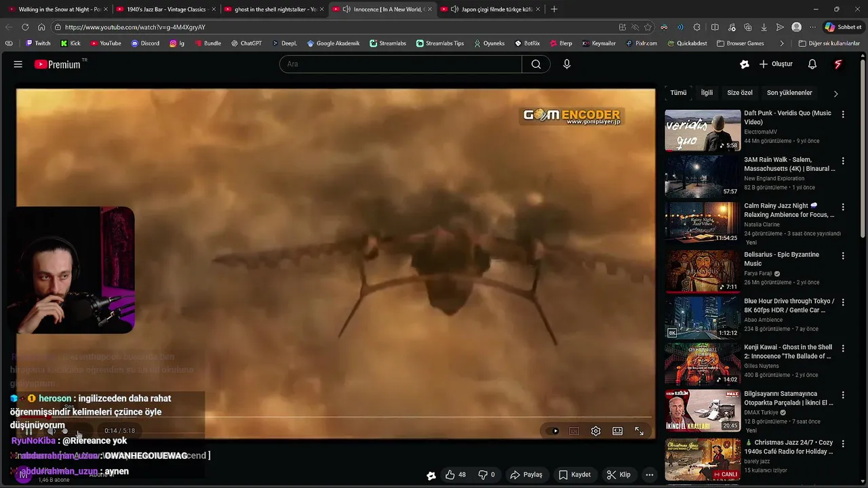Reload the page in browser
Viewport: 868px width, 488px height.
pyautogui.click(x=25, y=27)
